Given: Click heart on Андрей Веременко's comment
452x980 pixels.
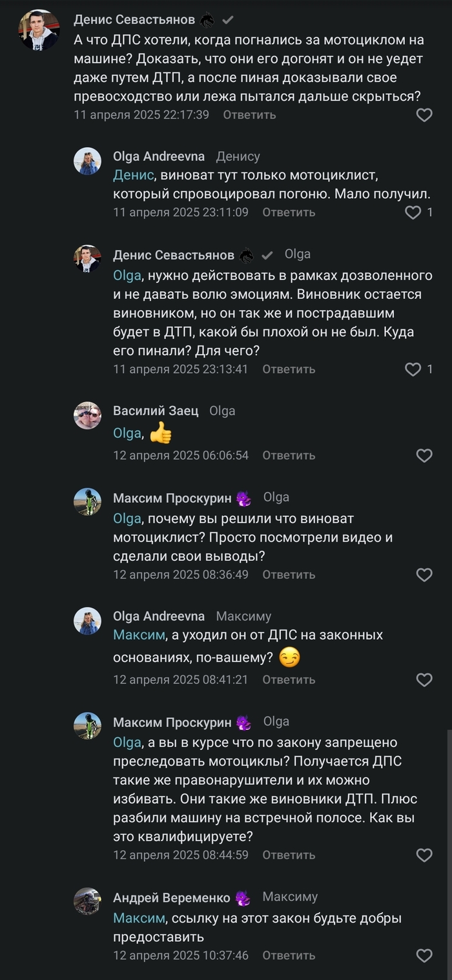Looking at the screenshot, I should [x=424, y=955].
